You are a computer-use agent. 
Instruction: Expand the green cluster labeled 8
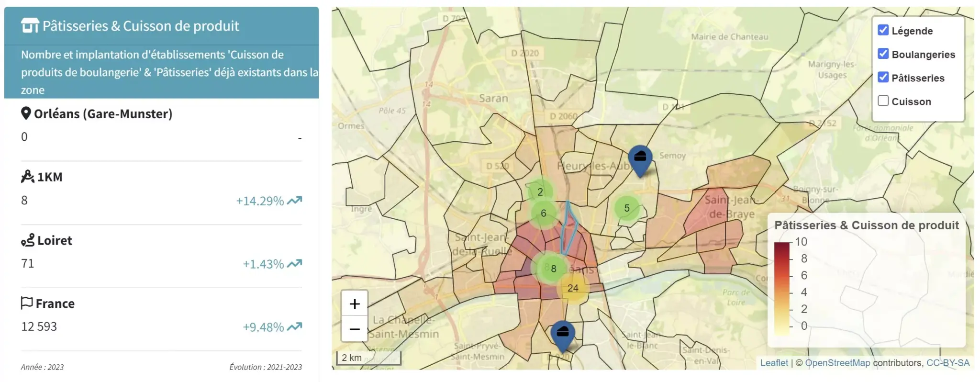click(553, 269)
